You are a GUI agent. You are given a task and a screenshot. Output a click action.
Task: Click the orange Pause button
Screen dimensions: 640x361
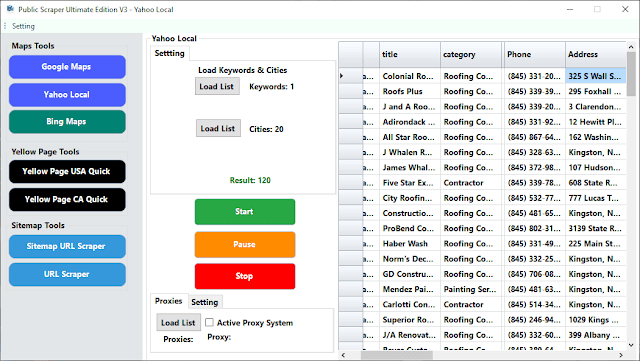245,245
